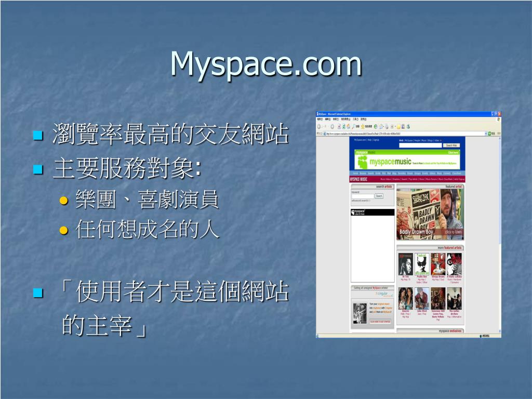
Task: Click the web search text field
Action: (x=420, y=145)
